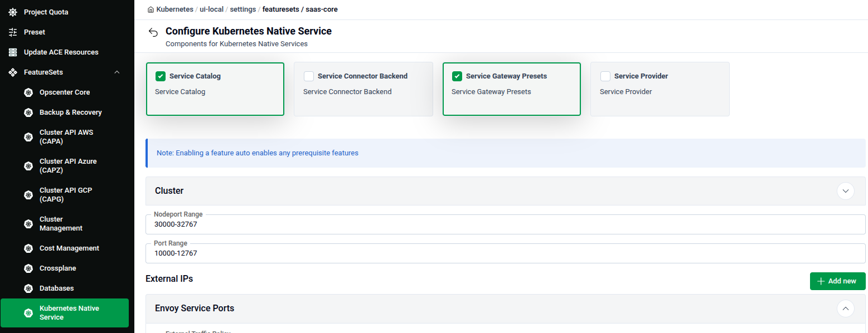
Task: Collapse the Envoy Service Ports section
Action: pos(846,308)
